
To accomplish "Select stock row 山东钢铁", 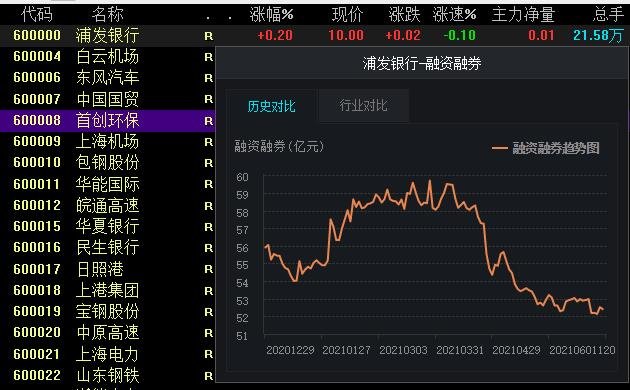I will 107,375.
